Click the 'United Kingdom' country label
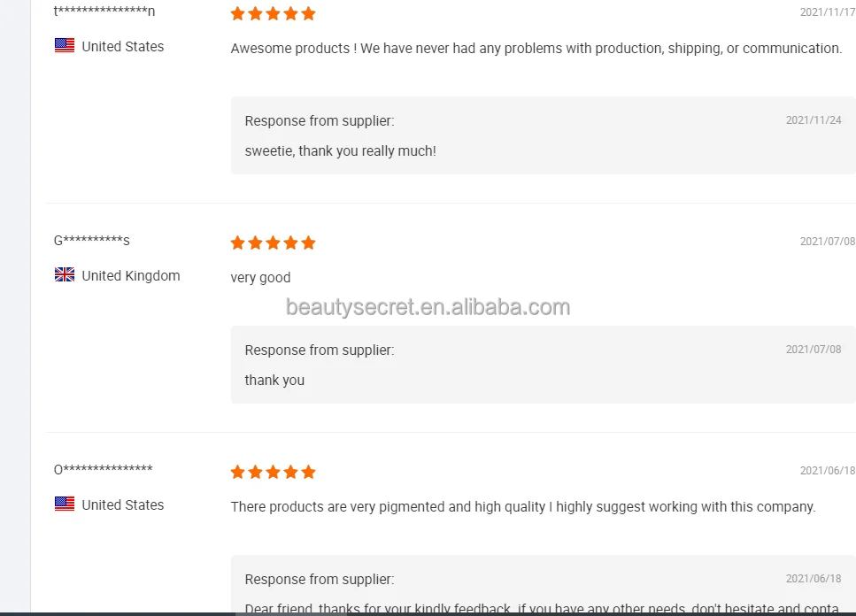 coord(131,276)
